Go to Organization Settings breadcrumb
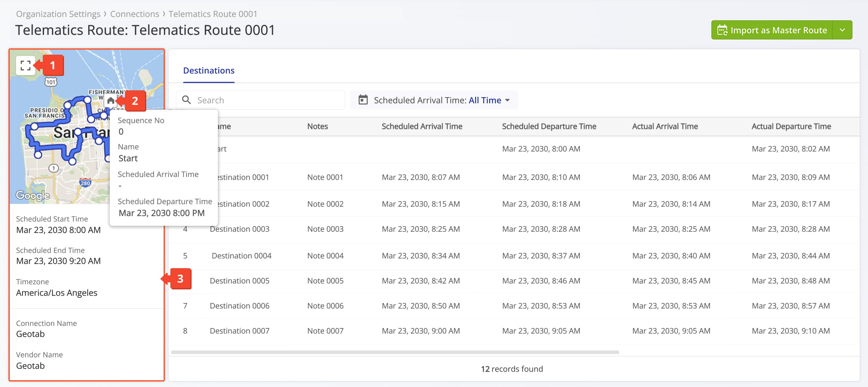This screenshot has height=387, width=868. (58, 14)
